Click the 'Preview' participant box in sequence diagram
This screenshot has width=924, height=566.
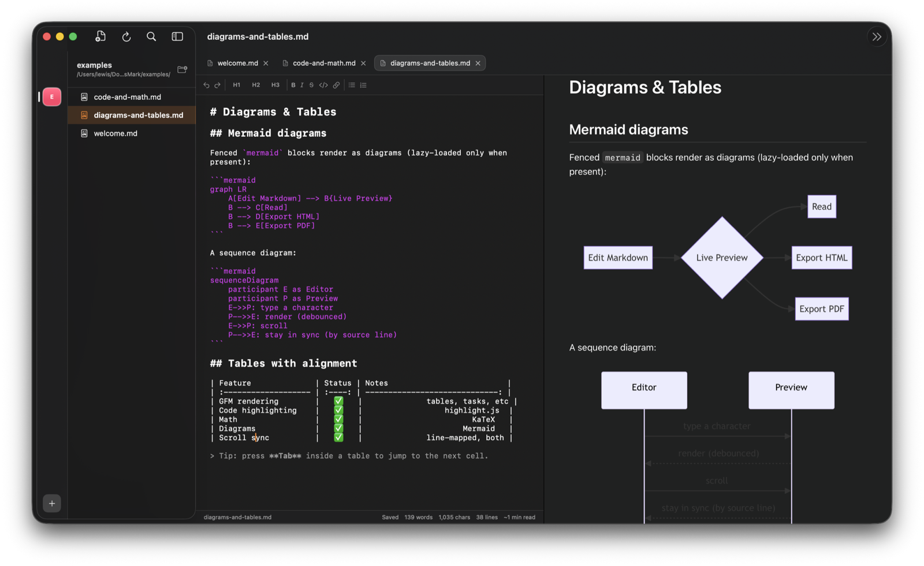pyautogui.click(x=791, y=390)
